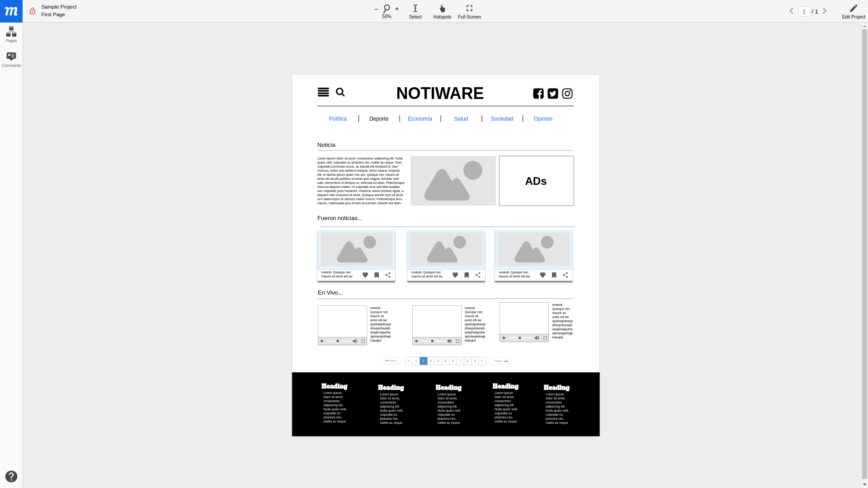Bookmark the second news card
Screen dimensions: 868x488
[467, 275]
